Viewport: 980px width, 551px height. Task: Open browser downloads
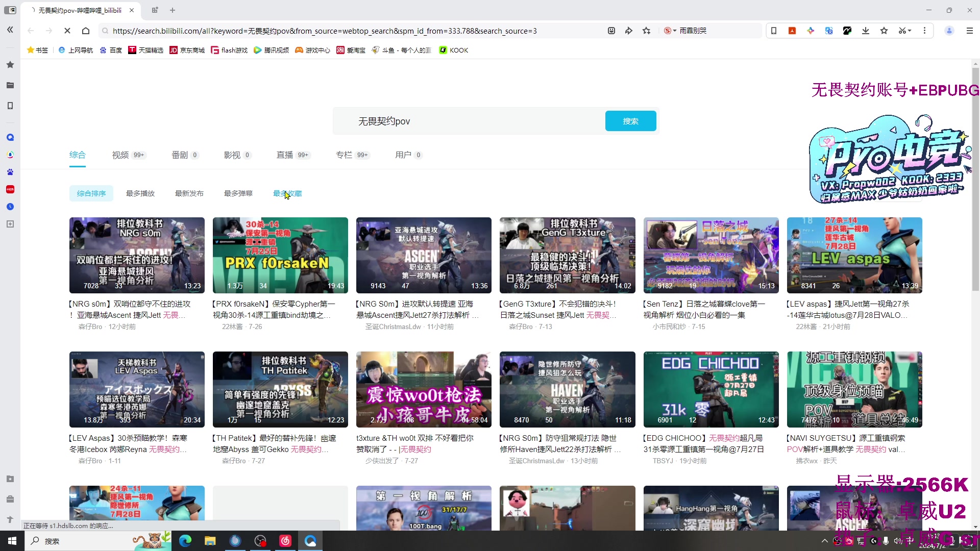coord(866,31)
